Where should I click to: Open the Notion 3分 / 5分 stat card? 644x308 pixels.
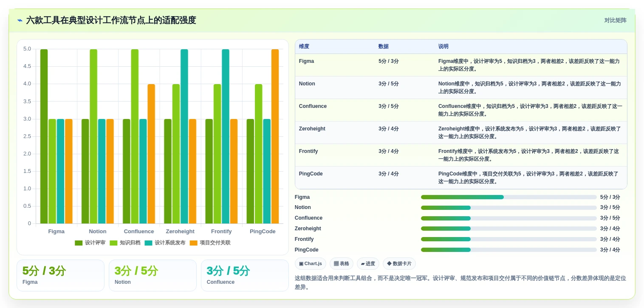pos(153,276)
